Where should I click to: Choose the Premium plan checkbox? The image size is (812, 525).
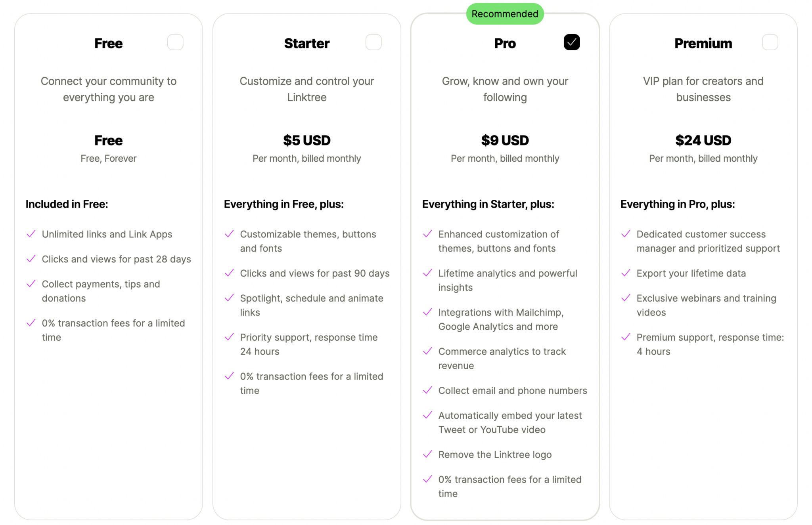[x=770, y=42]
